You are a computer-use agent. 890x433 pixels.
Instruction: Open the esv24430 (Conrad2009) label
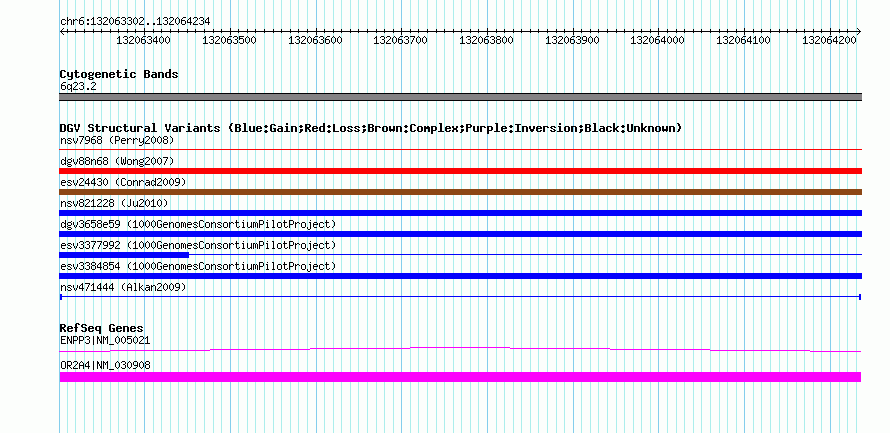pyautogui.click(x=123, y=182)
